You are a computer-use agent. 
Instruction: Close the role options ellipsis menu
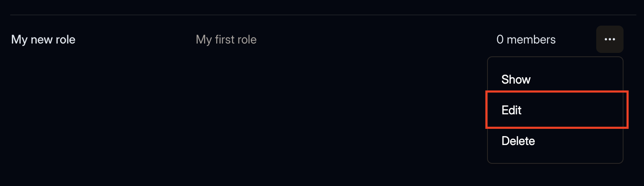click(x=609, y=39)
